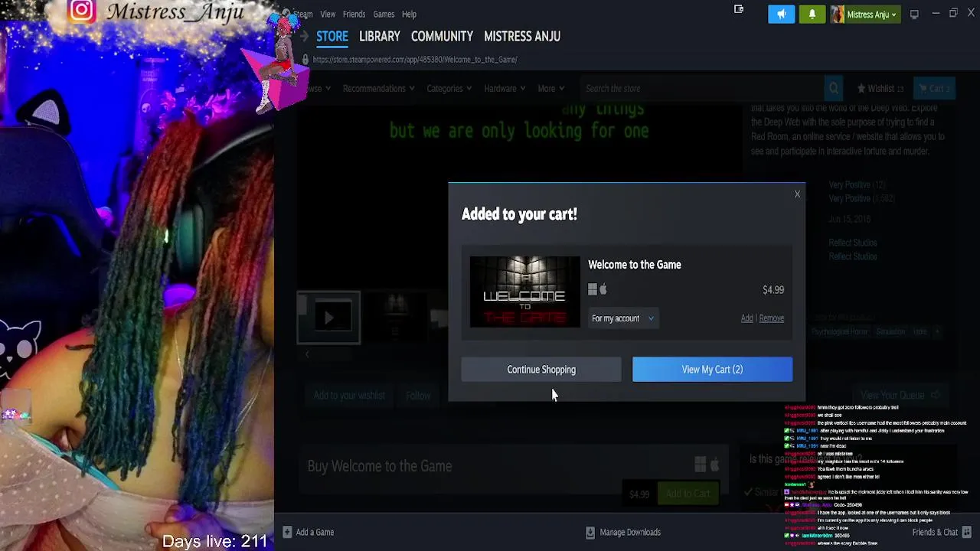Click the second screenshot thumbnail
Screen dimensions: 980x551
[x=395, y=318]
